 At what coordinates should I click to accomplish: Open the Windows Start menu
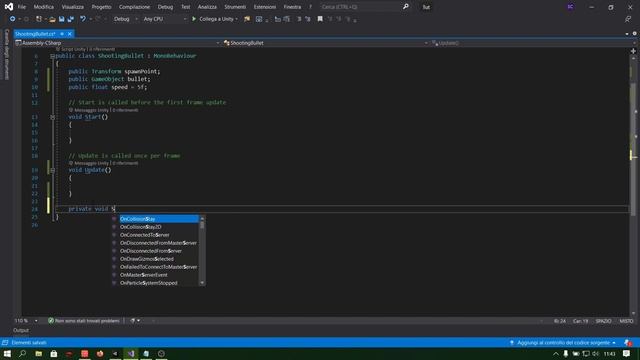point(7,353)
